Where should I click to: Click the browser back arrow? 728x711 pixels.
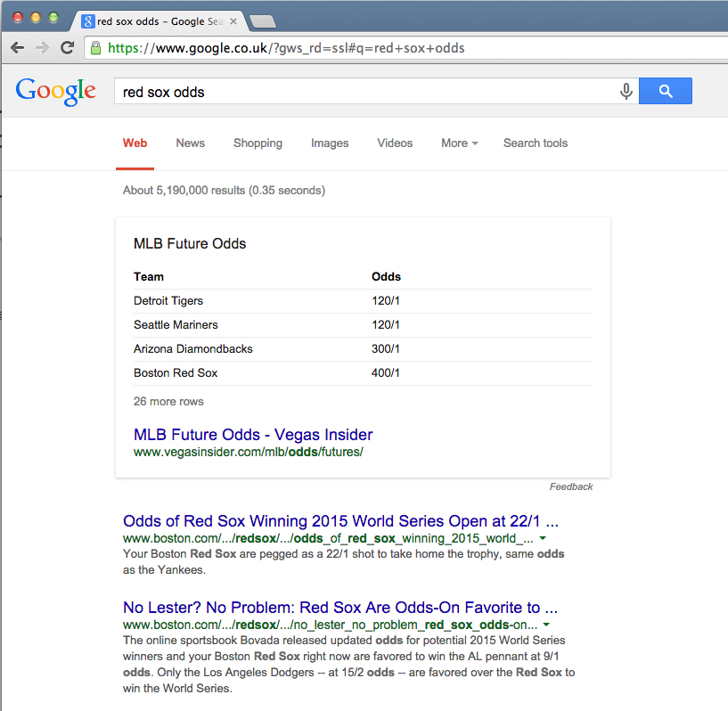18,48
